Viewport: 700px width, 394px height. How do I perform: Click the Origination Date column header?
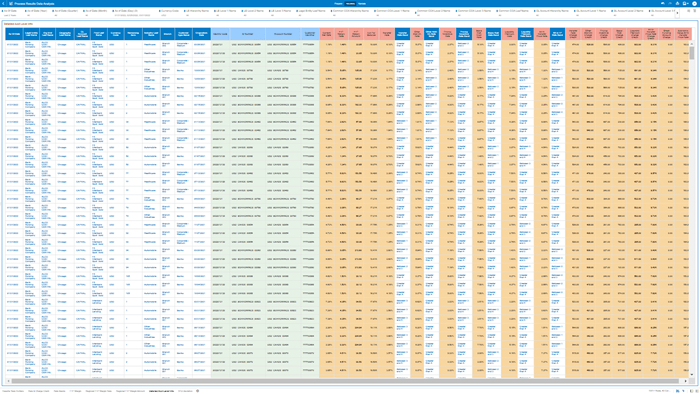(x=201, y=34)
